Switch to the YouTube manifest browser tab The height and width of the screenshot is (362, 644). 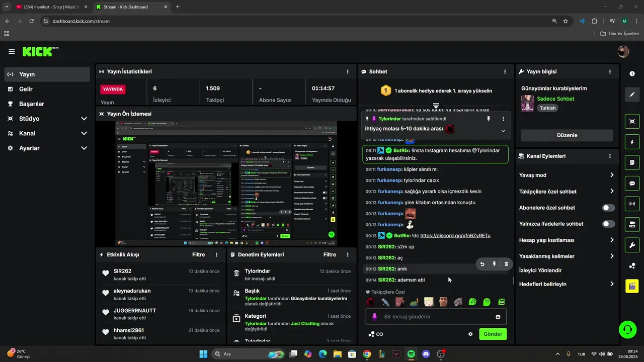(x=51, y=7)
